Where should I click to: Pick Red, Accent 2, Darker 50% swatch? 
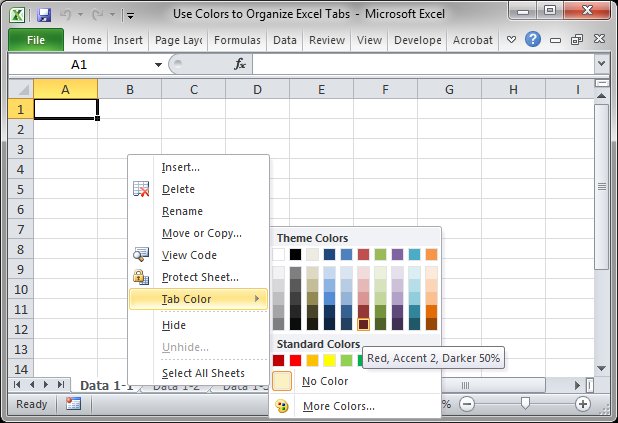(364, 324)
